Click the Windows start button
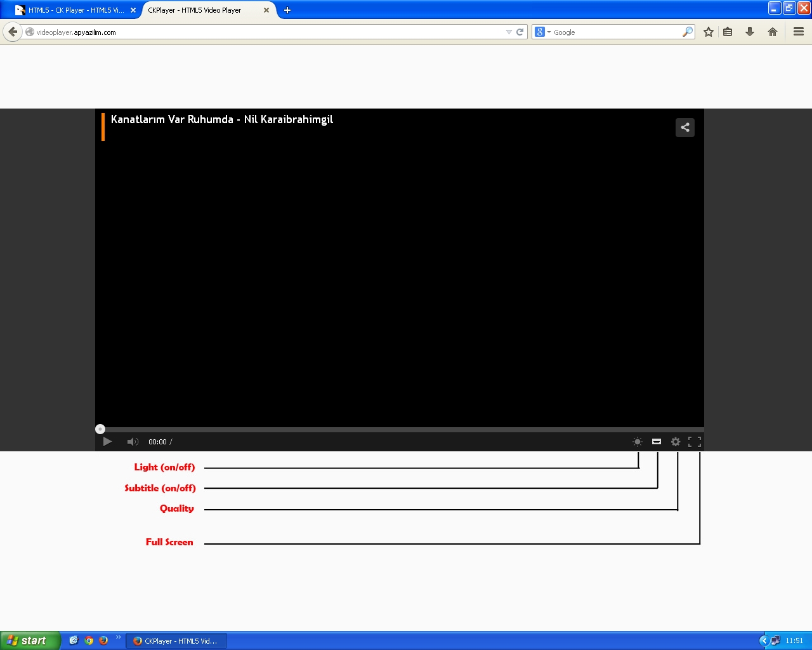Screen dimensions: 812x650 point(30,640)
